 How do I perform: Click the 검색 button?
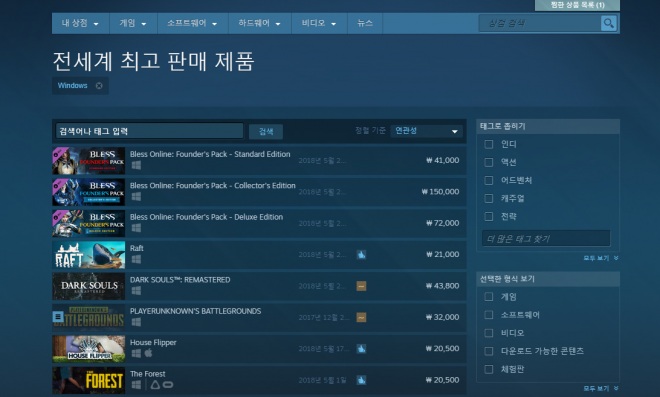[x=266, y=131]
